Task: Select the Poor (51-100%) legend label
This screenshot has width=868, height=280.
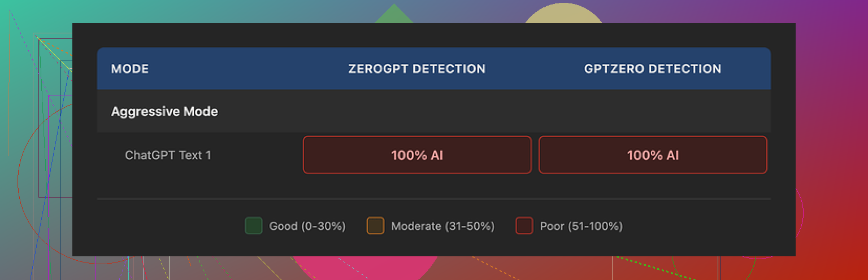Action: 581,226
